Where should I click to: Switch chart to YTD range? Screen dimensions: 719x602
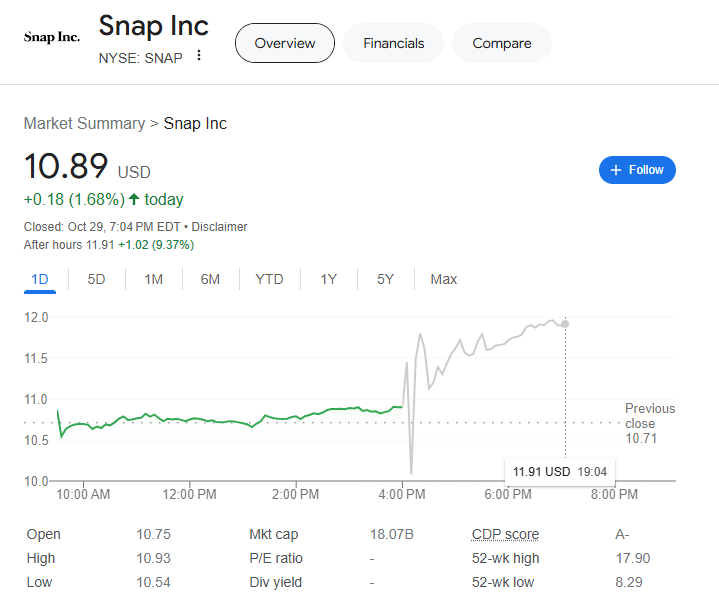tap(269, 279)
